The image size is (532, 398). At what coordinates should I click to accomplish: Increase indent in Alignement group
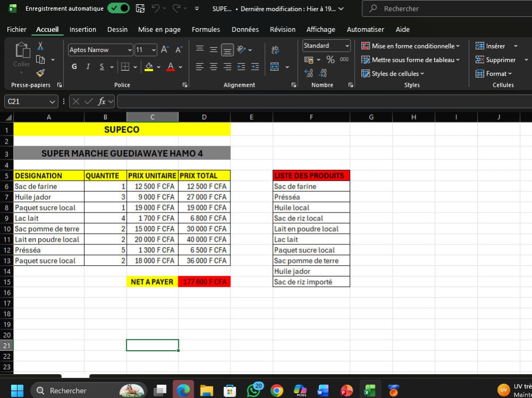255,67
